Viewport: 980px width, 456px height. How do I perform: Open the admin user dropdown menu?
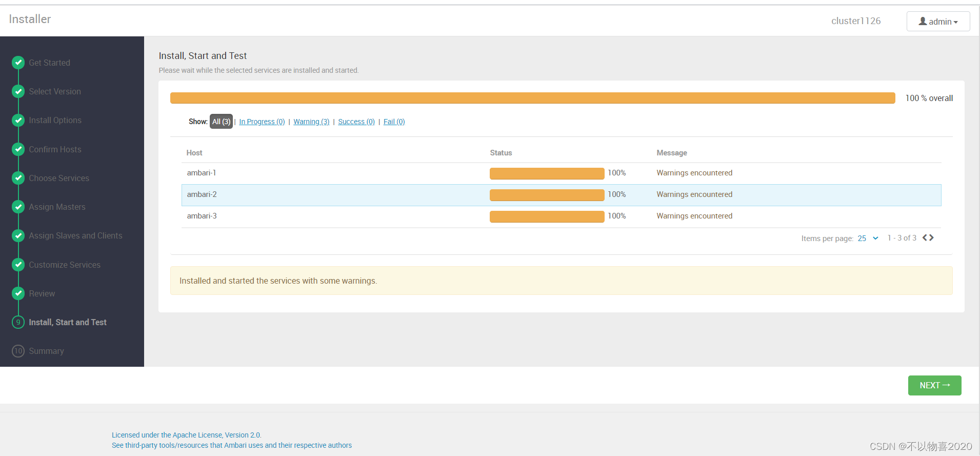938,22
